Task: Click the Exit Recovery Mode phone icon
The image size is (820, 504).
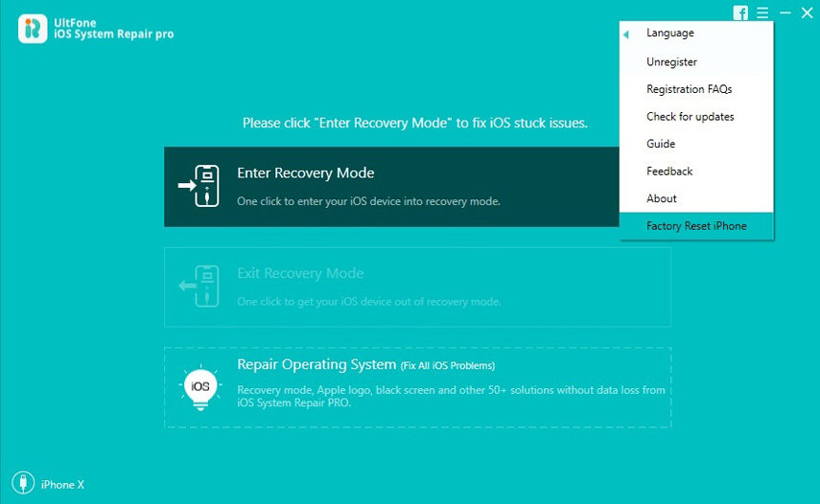Action: 200,286
